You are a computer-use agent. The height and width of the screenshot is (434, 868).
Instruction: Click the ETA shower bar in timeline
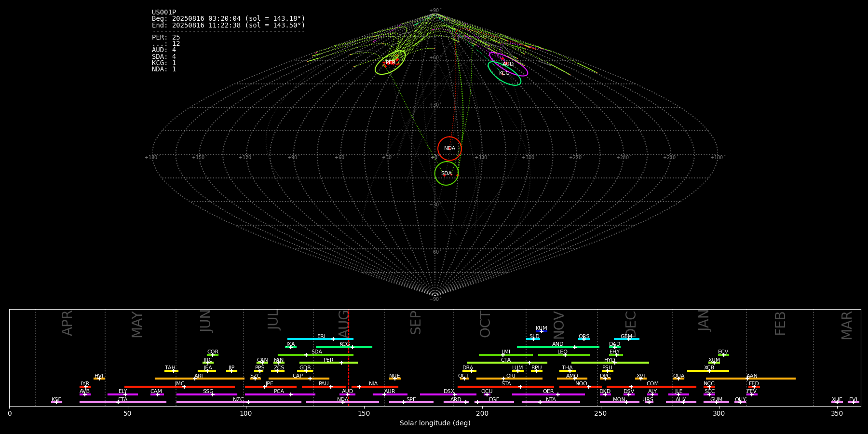click(123, 402)
